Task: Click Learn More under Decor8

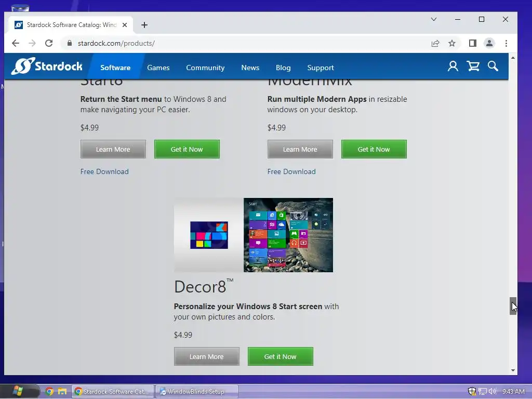Action: 207,356
